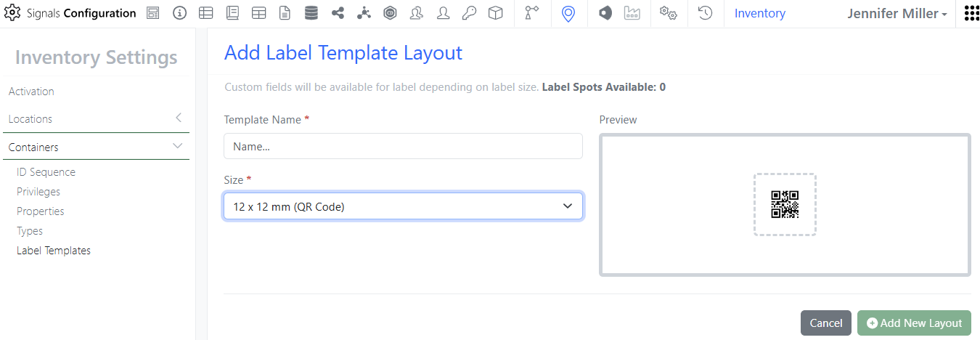Click the Cancel button
Image resolution: width=980 pixels, height=340 pixels.
point(825,323)
